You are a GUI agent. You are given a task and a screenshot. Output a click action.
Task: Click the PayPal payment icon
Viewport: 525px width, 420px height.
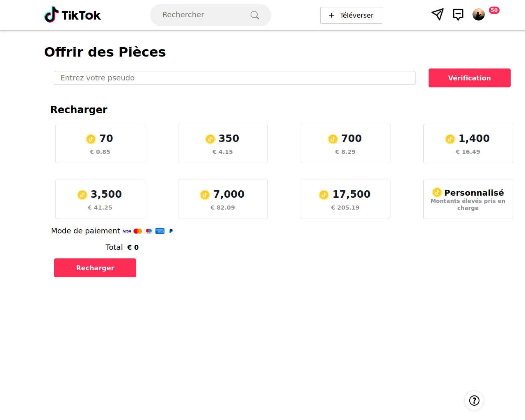[171, 231]
